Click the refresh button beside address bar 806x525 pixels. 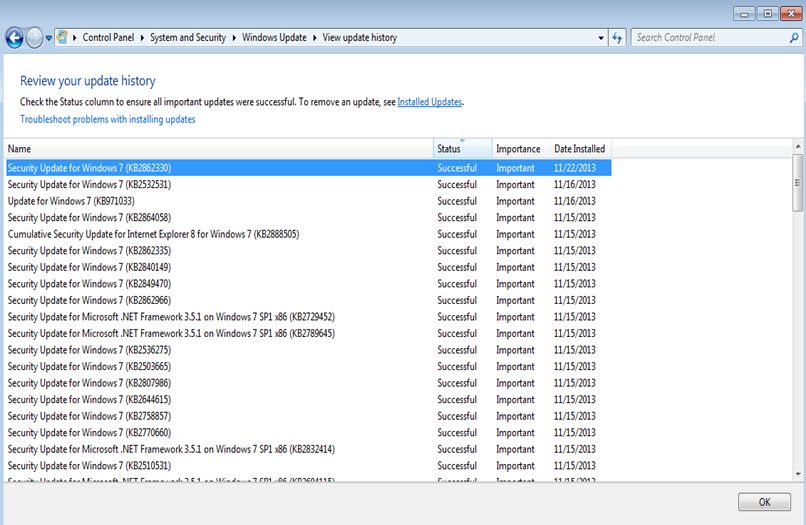[618, 38]
